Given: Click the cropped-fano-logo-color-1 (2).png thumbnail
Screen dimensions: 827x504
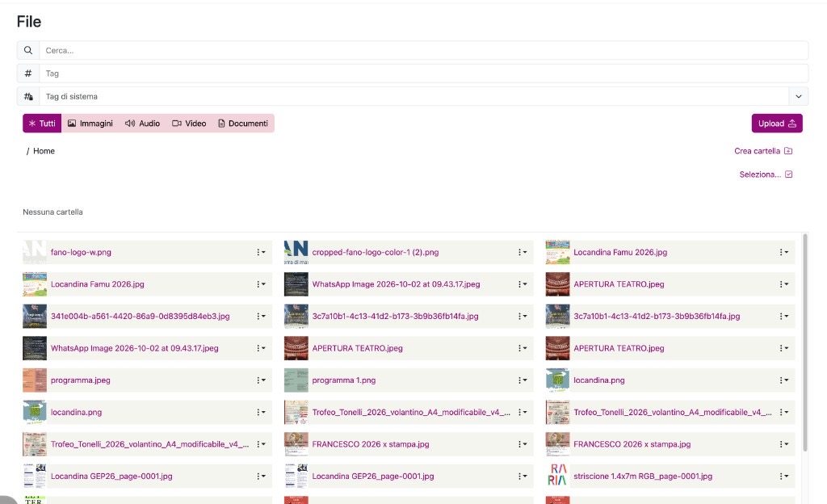Looking at the screenshot, I should (296, 252).
